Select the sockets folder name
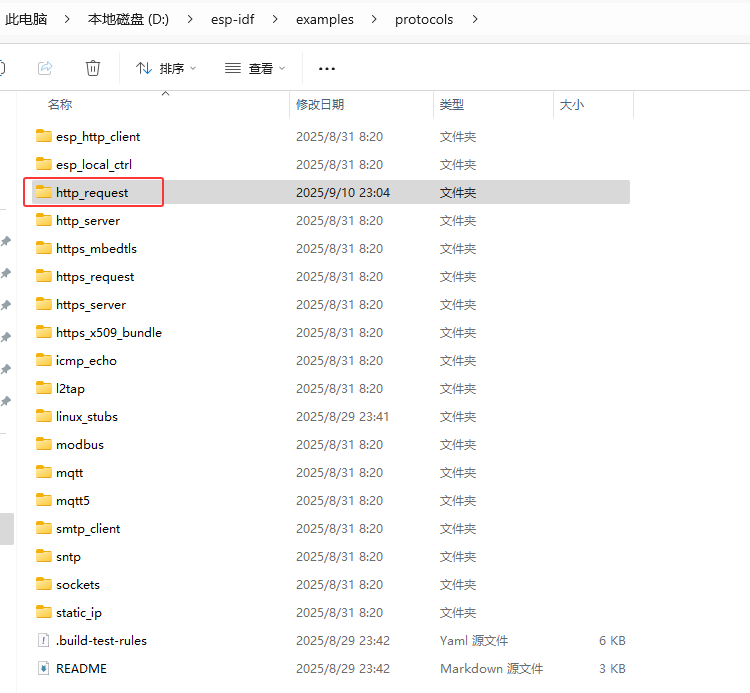The image size is (750, 693). pyautogui.click(x=78, y=584)
